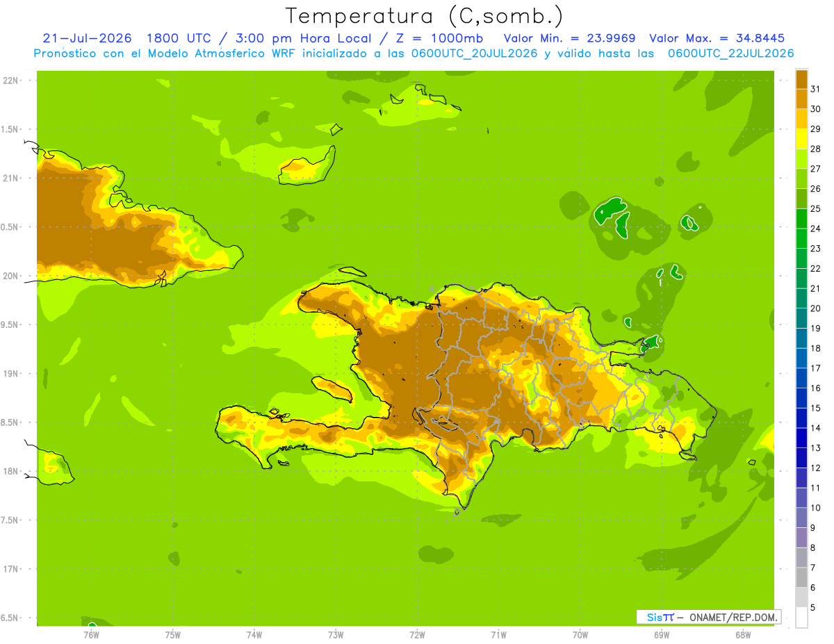Click the 'Sis' logo text by ONAMET
This screenshot has width=834, height=644.
click(x=656, y=617)
